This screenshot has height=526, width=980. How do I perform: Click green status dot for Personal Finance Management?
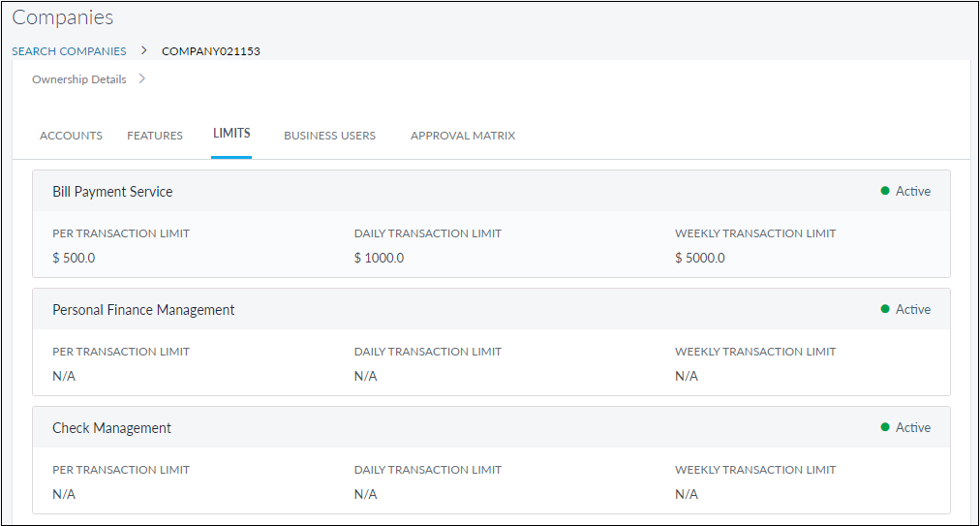click(885, 309)
